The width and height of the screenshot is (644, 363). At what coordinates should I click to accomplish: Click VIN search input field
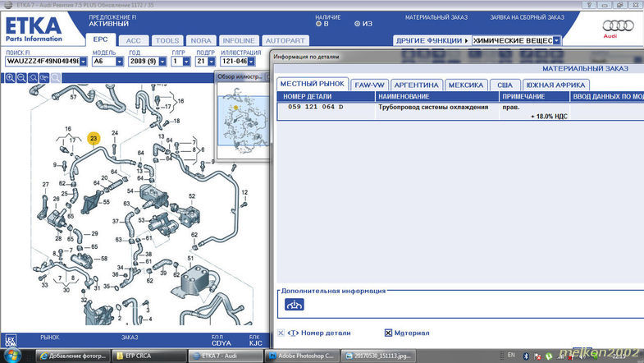(43, 62)
